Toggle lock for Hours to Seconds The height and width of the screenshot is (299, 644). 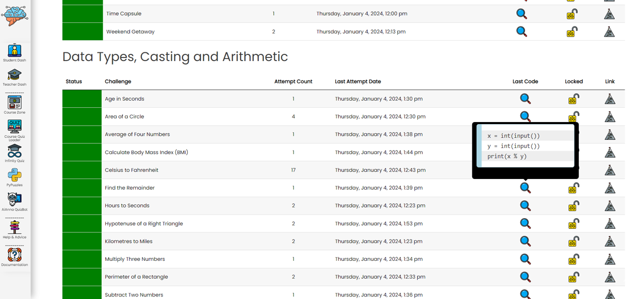[x=573, y=206]
